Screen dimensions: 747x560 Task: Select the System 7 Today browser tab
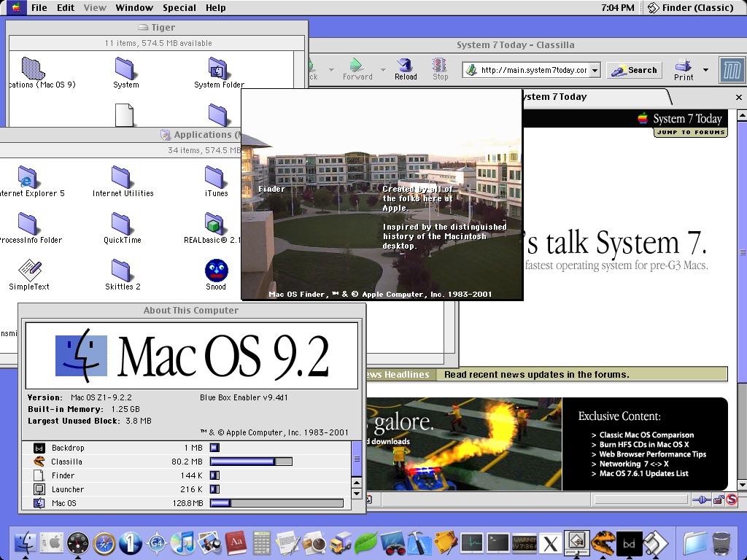coord(595,97)
